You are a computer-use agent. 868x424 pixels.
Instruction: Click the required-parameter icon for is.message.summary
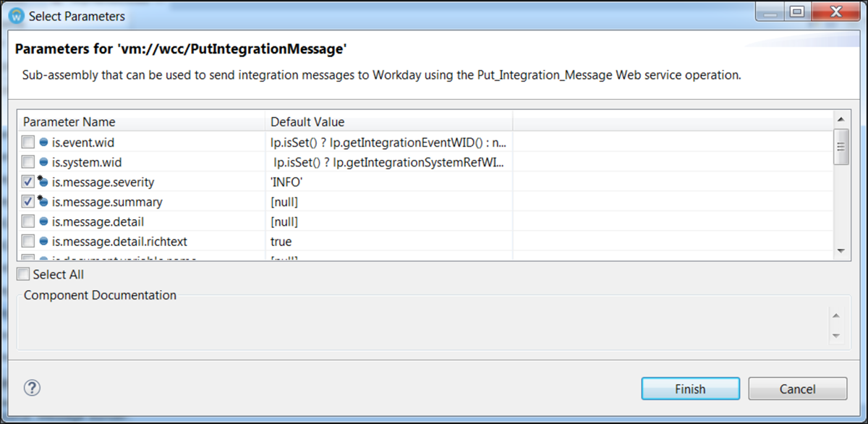point(43,202)
